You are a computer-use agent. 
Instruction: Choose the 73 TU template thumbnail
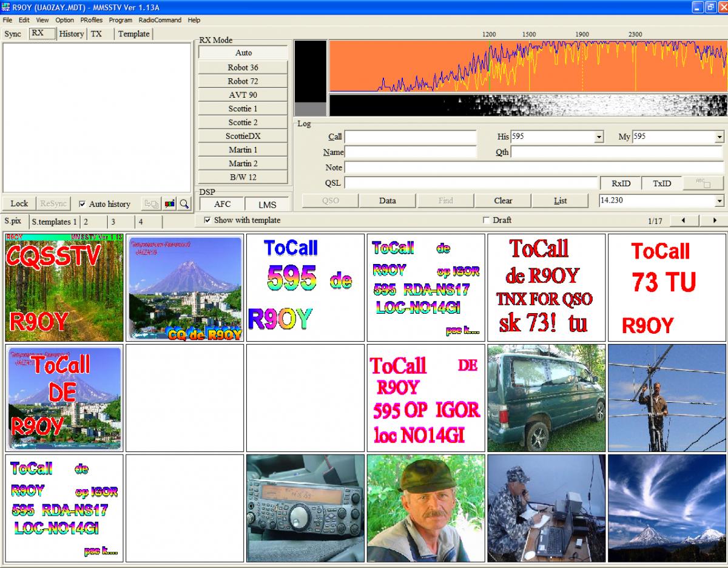(x=667, y=288)
